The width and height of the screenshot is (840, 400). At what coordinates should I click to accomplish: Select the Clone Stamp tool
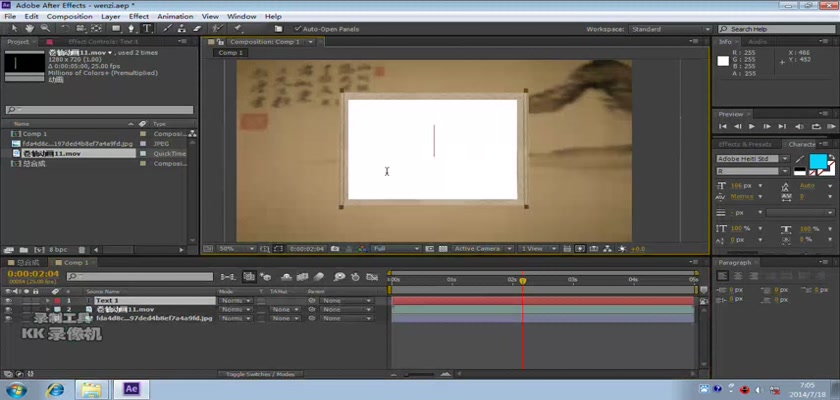tap(182, 29)
